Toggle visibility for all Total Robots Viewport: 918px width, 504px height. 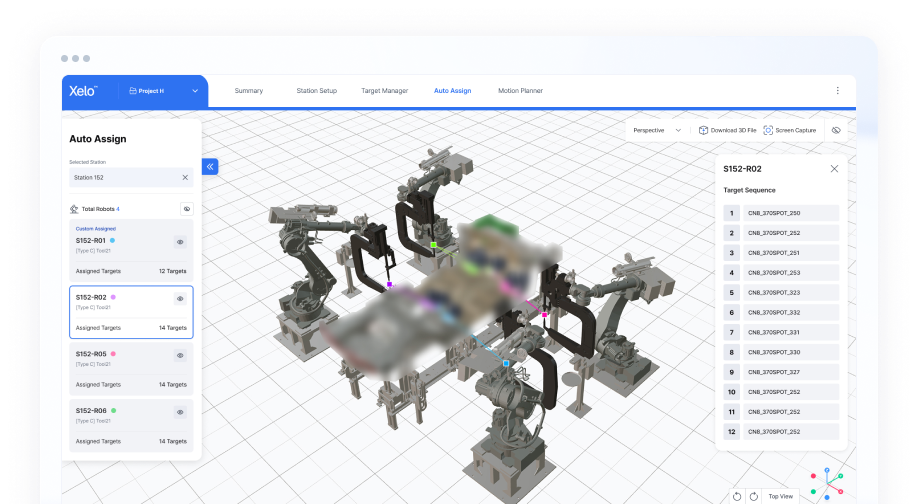[x=186, y=209]
